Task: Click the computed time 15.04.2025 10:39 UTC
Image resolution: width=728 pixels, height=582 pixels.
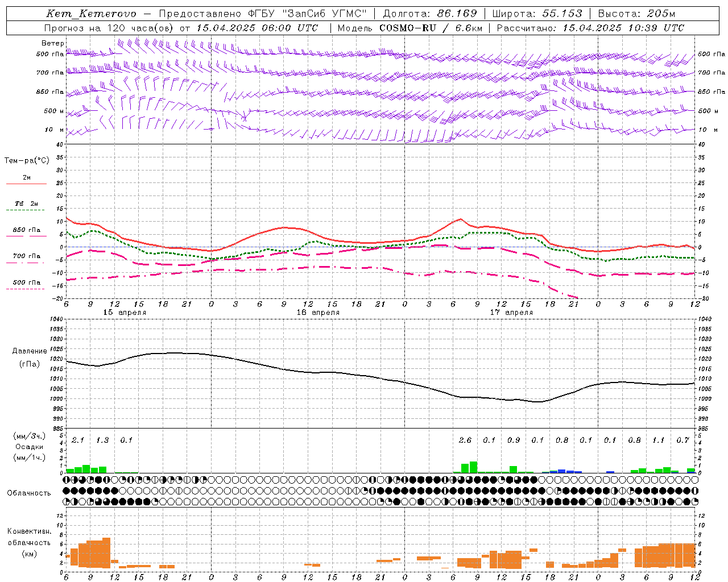Action: pyautogui.click(x=623, y=28)
